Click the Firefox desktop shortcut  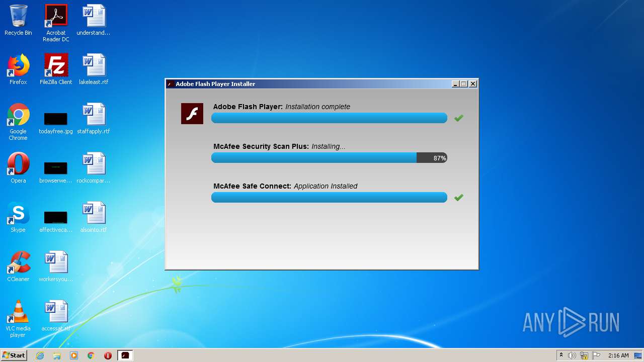pyautogui.click(x=18, y=70)
